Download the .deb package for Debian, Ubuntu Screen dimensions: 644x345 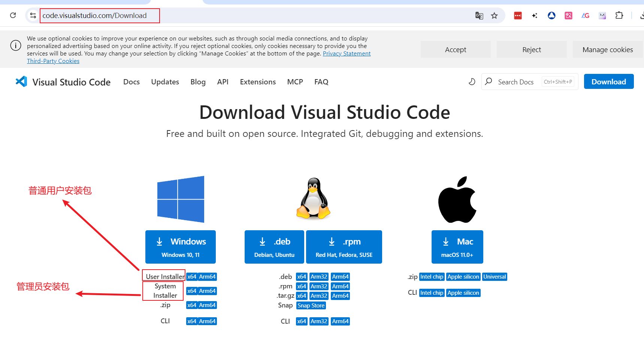274,247
